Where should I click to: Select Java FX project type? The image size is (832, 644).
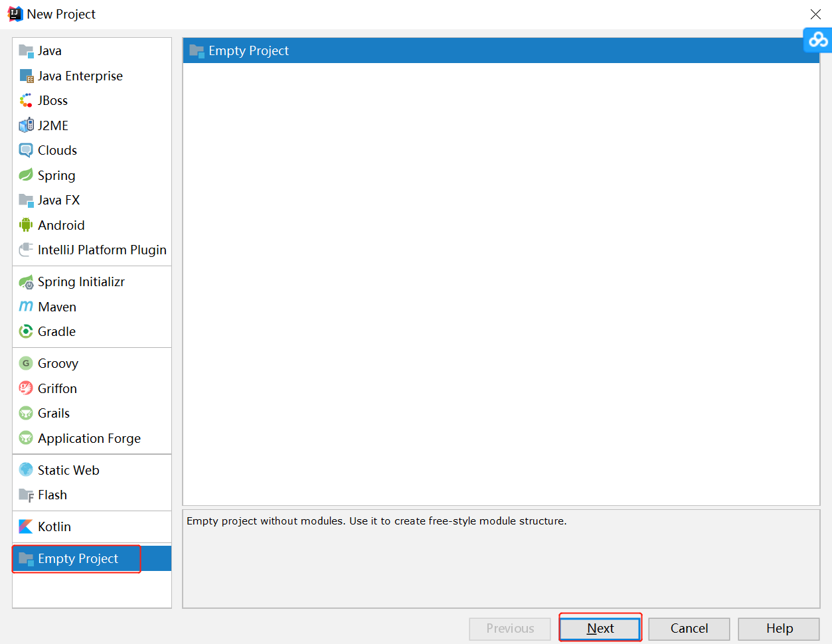[x=92, y=200]
